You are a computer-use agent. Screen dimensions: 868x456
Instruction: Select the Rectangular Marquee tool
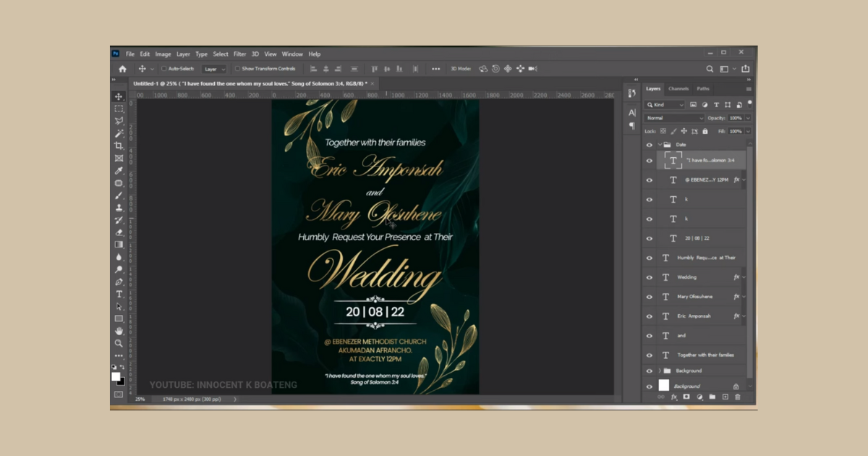(x=119, y=109)
